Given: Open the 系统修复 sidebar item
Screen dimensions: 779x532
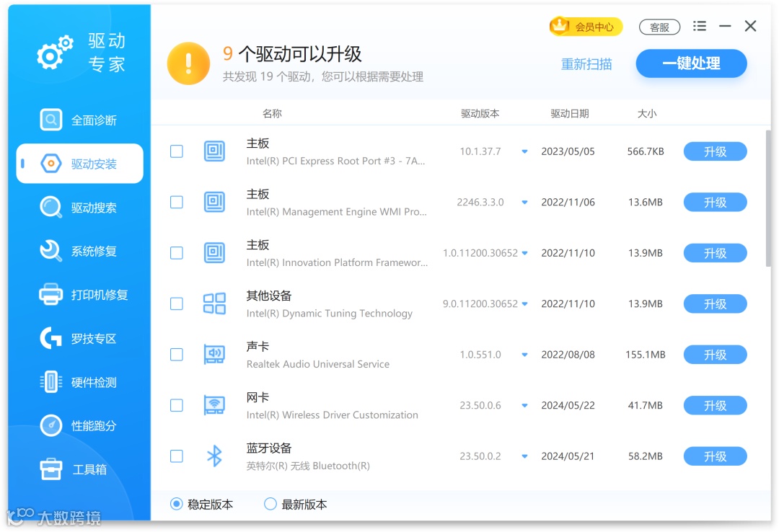Looking at the screenshot, I should [79, 251].
